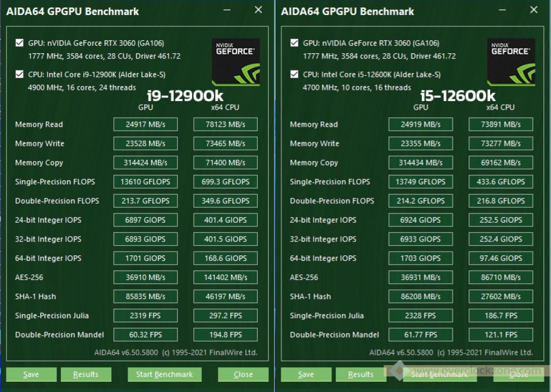Uncheck the GPU checkbox in the i9-12900K window
This screenshot has height=392, width=551.
19,43
